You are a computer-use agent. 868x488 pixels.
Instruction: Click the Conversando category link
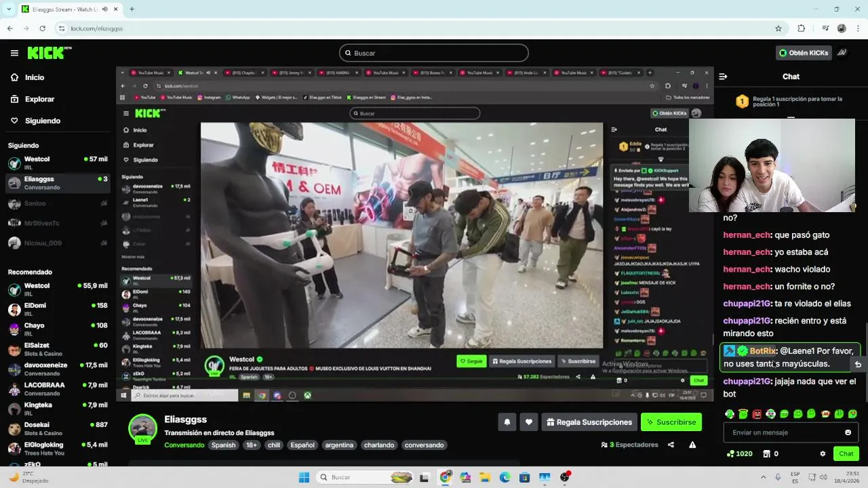tap(184, 445)
